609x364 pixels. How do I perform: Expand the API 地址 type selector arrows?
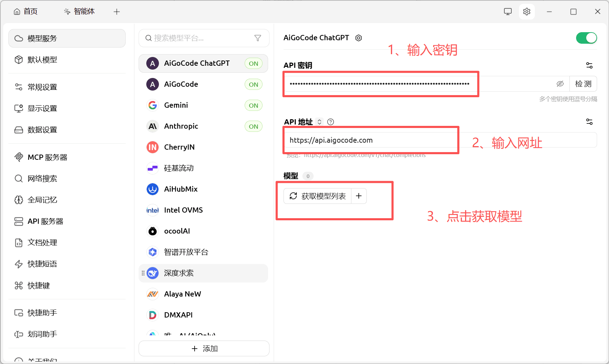pyautogui.click(x=319, y=122)
